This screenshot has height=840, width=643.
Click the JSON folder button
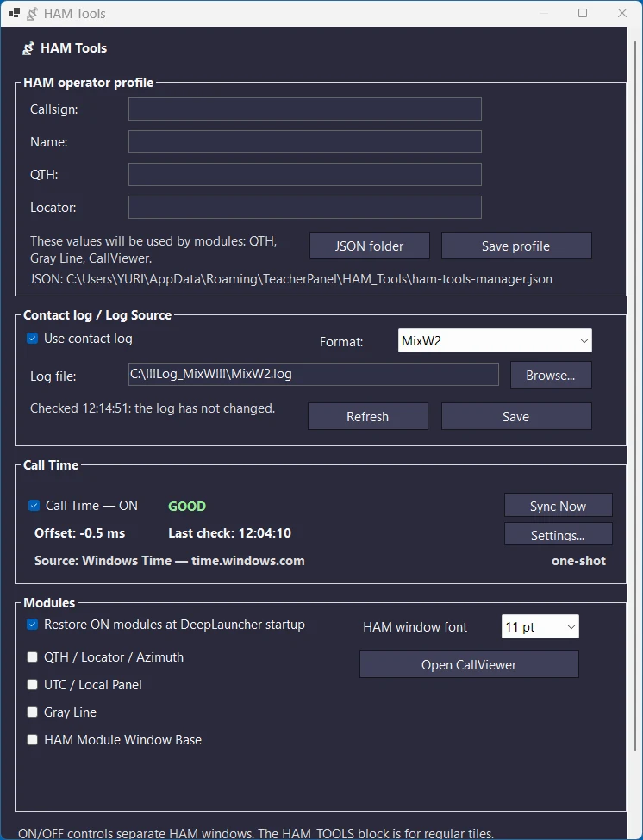369,246
